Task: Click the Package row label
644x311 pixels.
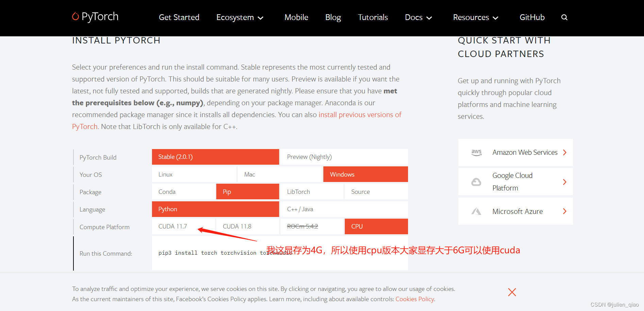Action: (x=90, y=192)
